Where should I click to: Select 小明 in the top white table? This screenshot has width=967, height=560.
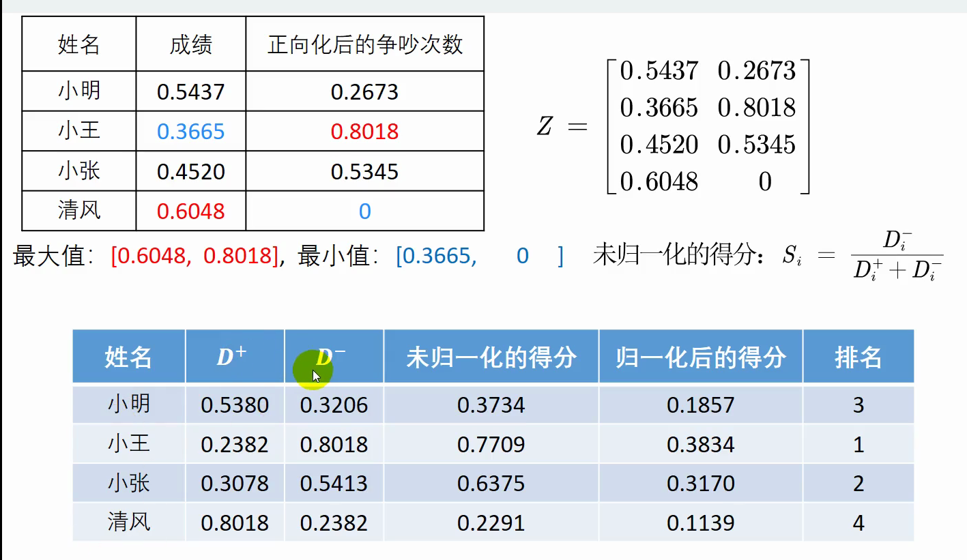pyautogui.click(x=79, y=91)
